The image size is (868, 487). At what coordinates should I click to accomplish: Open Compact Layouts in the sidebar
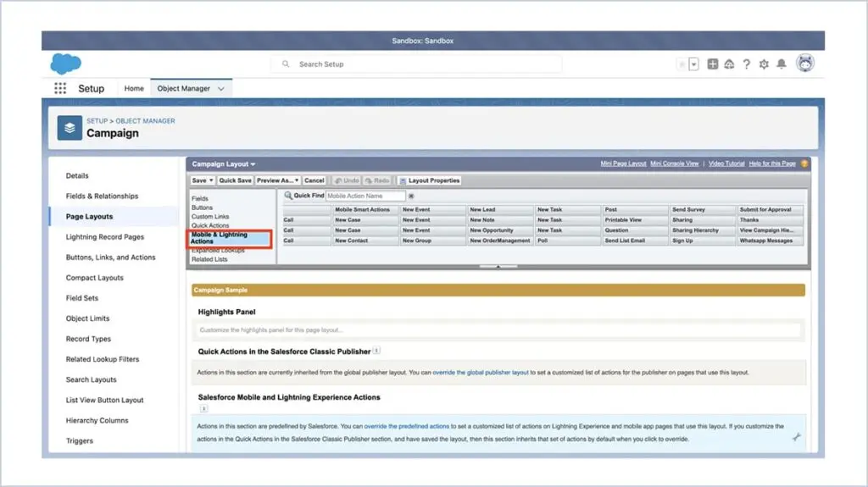point(95,278)
